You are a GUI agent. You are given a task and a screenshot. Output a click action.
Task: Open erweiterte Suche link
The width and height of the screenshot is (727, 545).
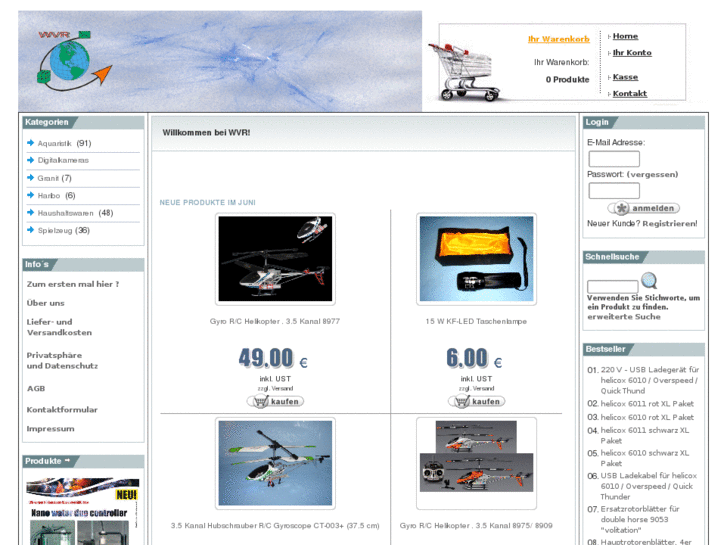point(624,317)
